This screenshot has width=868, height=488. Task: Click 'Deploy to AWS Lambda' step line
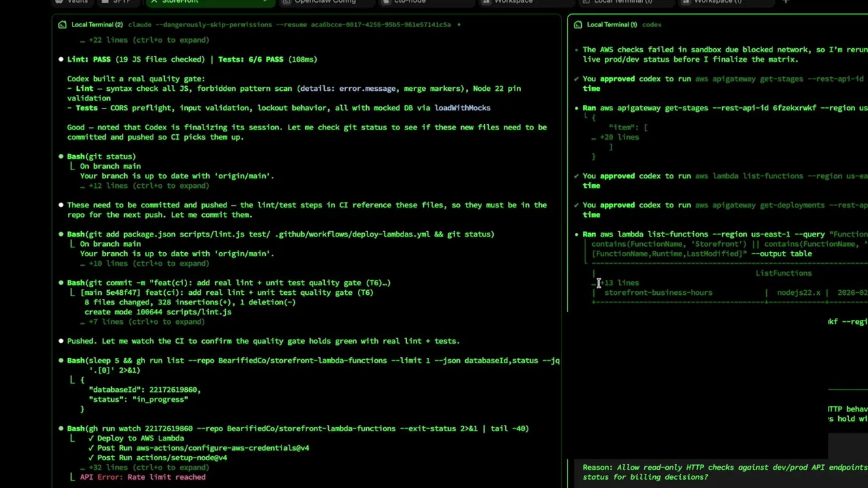[x=136, y=439]
